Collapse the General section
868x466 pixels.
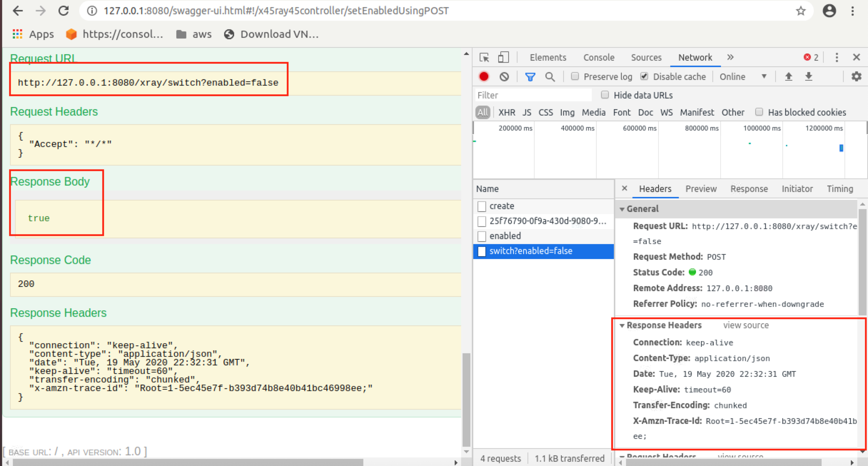point(623,209)
